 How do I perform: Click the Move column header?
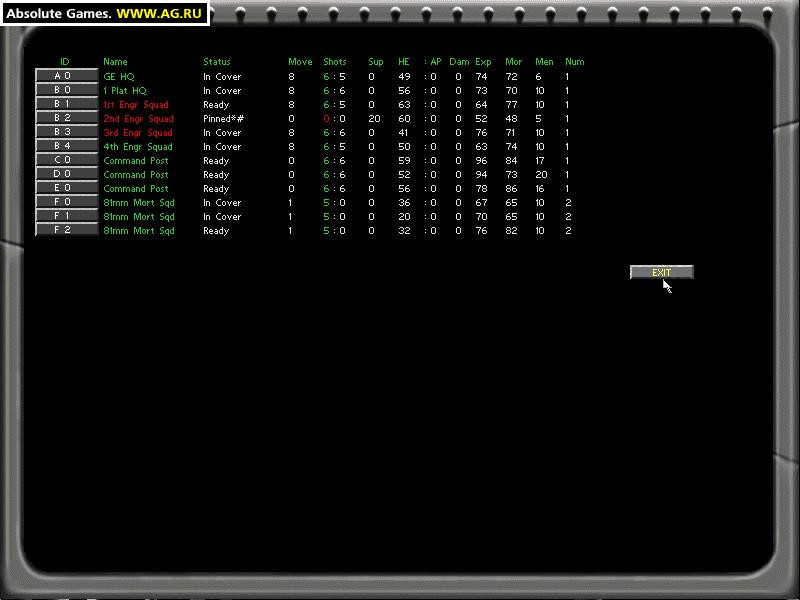coord(300,62)
